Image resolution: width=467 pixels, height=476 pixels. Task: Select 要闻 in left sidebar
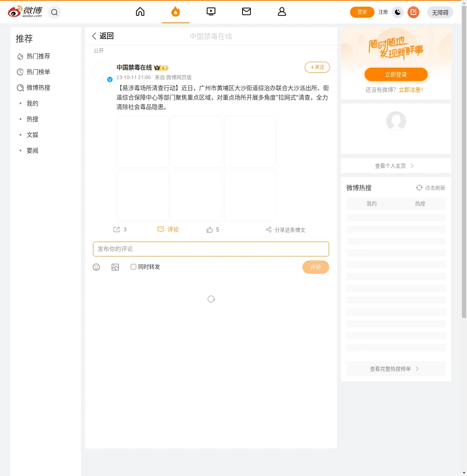tap(32, 151)
